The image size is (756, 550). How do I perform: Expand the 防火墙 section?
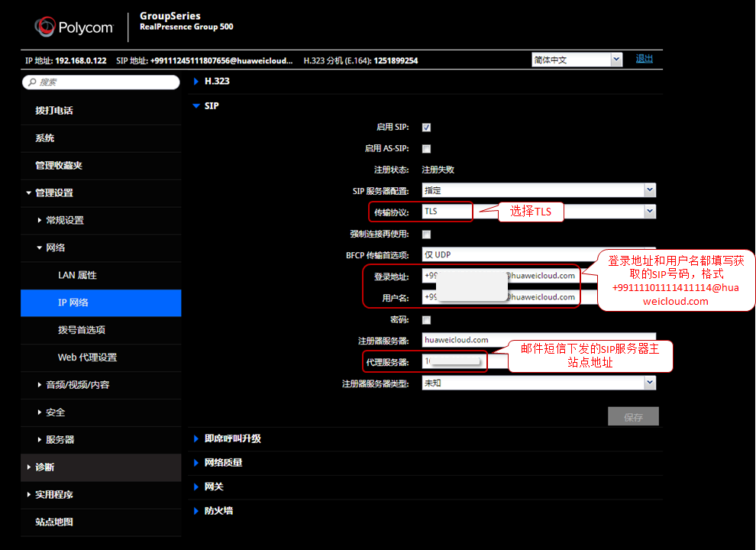coord(220,510)
